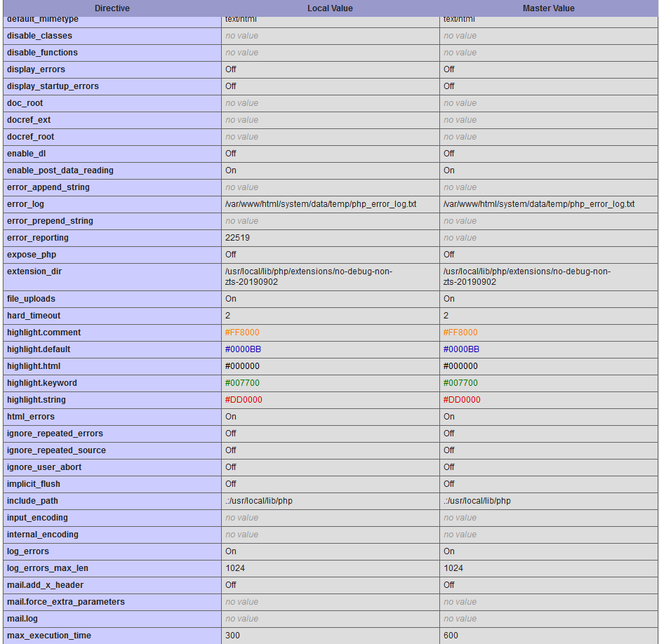659x644 pixels.
Task: Select the error_log master value path
Action: click(x=539, y=204)
